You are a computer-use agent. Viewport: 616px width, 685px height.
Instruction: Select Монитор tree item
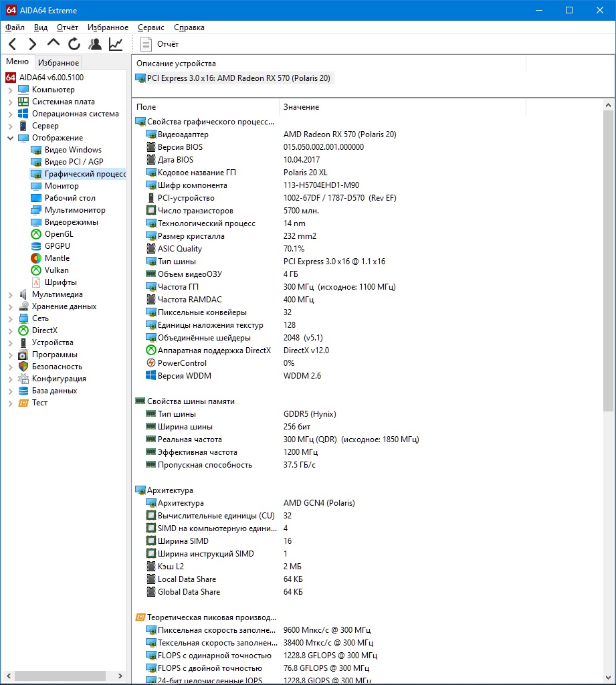click(62, 186)
